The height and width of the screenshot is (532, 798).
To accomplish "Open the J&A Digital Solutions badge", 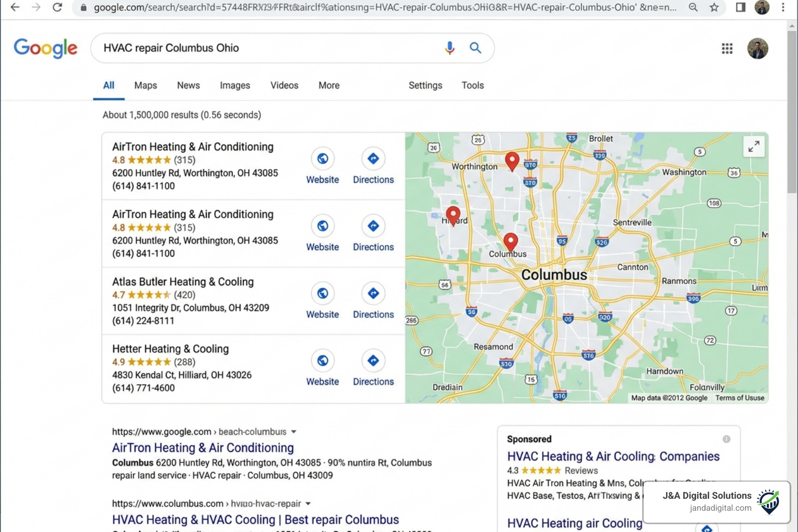I will 717,502.
